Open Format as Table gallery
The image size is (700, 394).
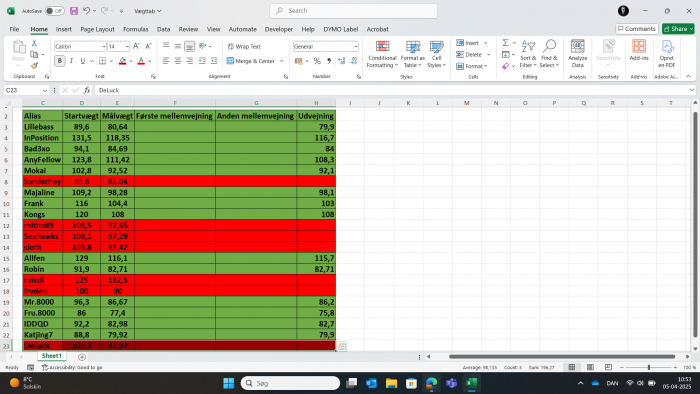412,54
